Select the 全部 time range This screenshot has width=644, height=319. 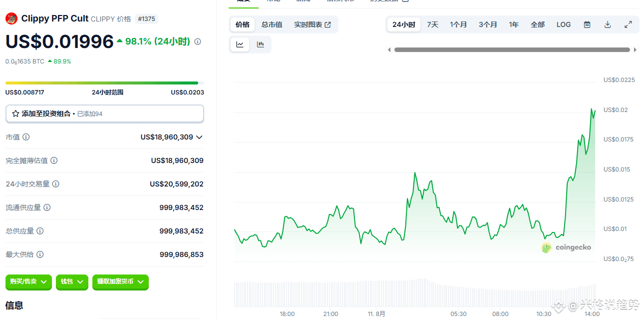pyautogui.click(x=538, y=24)
